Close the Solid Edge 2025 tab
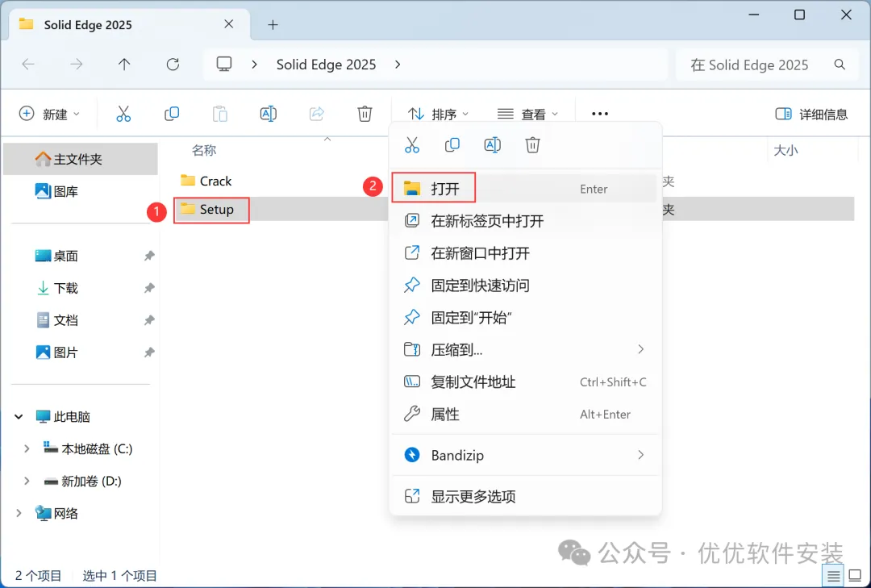 pyautogui.click(x=229, y=24)
